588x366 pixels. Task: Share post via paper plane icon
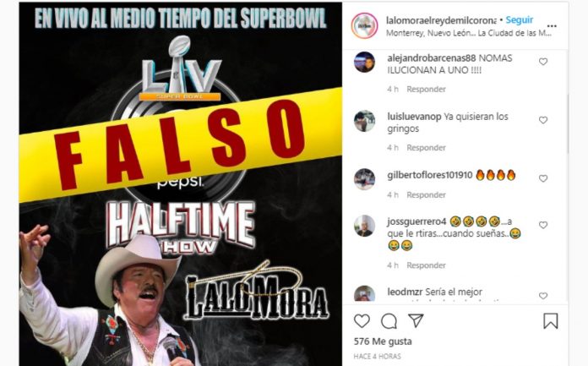(x=416, y=320)
